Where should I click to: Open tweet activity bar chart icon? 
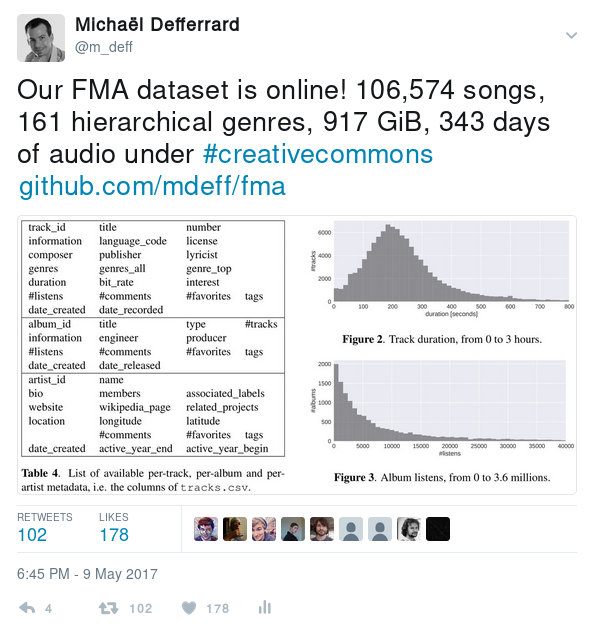[265, 607]
